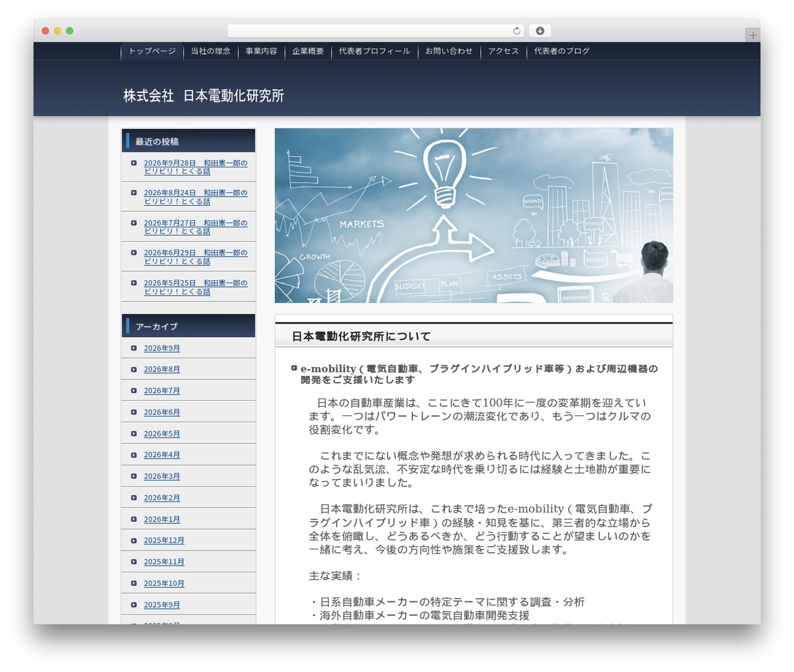
Task: View the 2026年4月 archive
Action: pyautogui.click(x=162, y=455)
